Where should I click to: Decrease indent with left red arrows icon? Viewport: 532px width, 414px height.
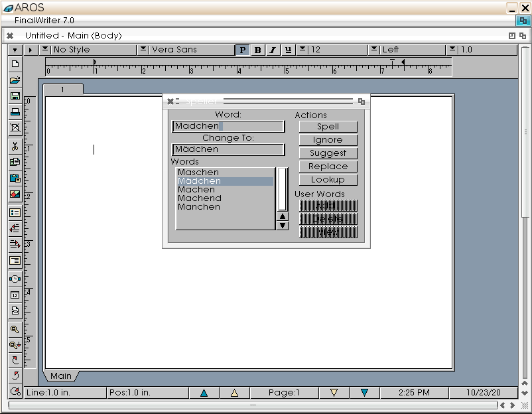[x=15, y=228]
